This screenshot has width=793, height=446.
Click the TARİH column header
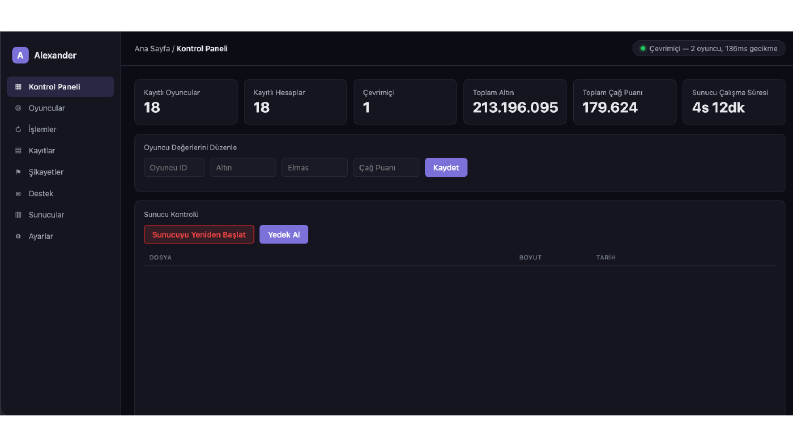605,257
